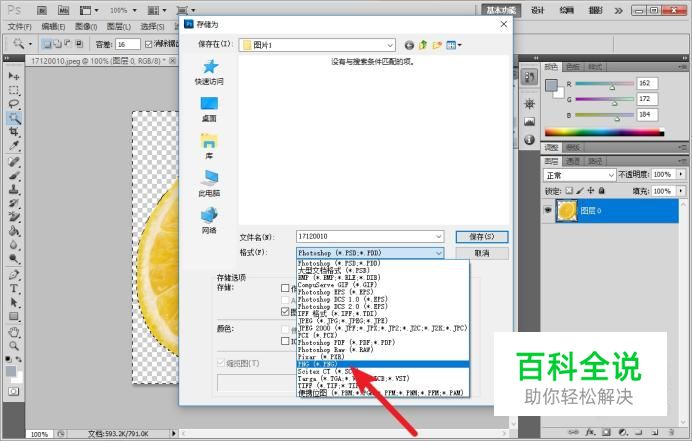Toggle first checkbox under storage options
This screenshot has height=441, width=692.
point(285,288)
